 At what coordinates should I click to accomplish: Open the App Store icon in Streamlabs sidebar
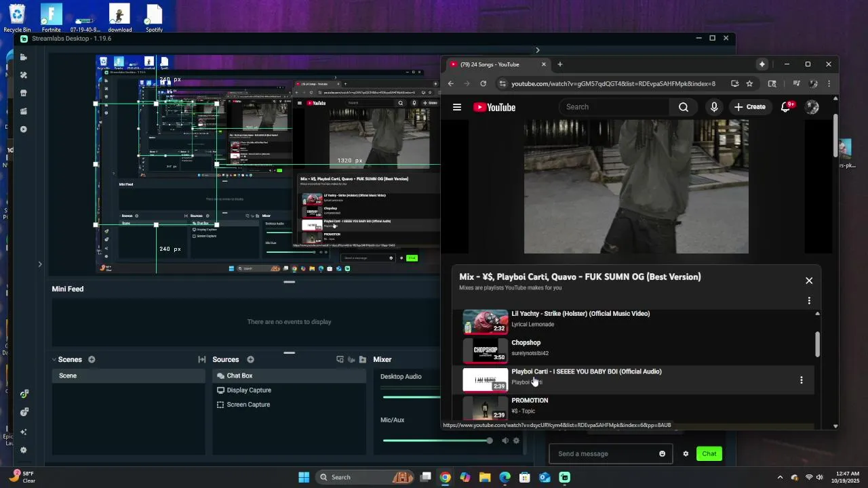click(x=24, y=93)
